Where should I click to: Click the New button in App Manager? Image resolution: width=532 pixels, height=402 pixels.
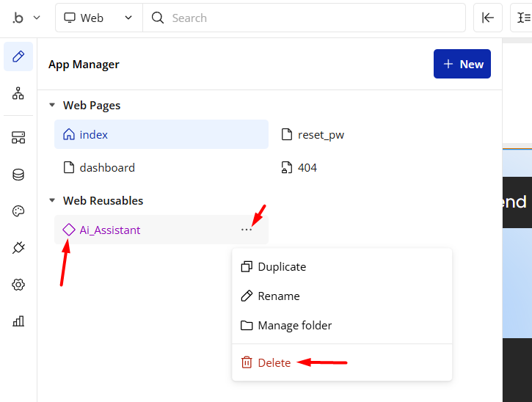click(x=462, y=64)
